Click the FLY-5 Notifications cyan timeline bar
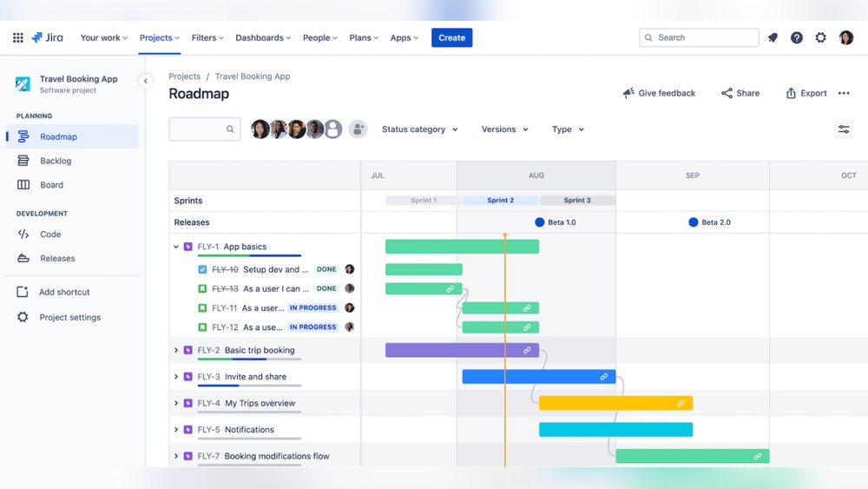The height and width of the screenshot is (489, 868). 615,430
